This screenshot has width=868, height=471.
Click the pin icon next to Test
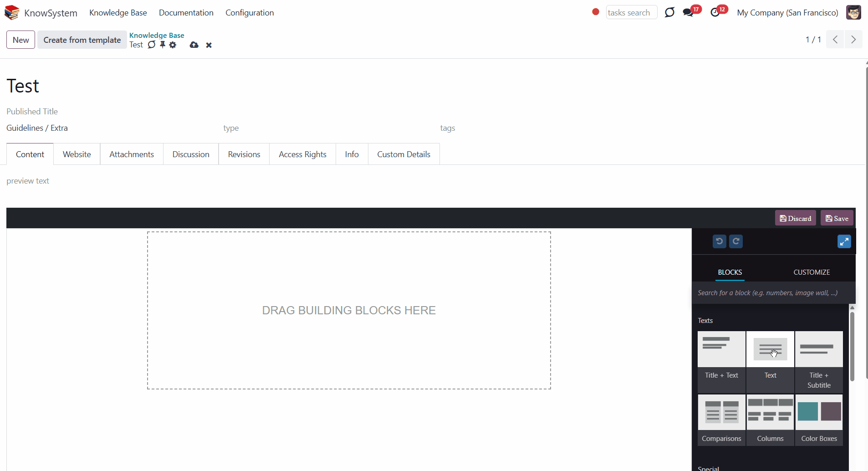[x=162, y=45]
